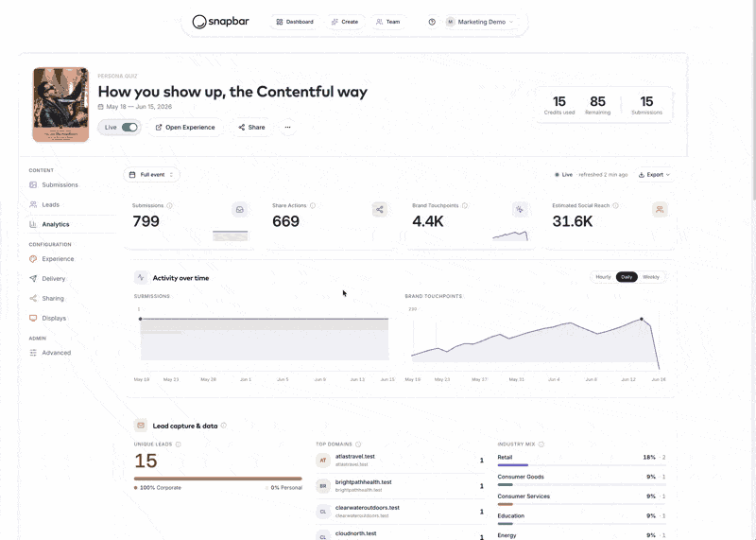Click the AT avatar for atlastravel

pyautogui.click(x=323, y=461)
